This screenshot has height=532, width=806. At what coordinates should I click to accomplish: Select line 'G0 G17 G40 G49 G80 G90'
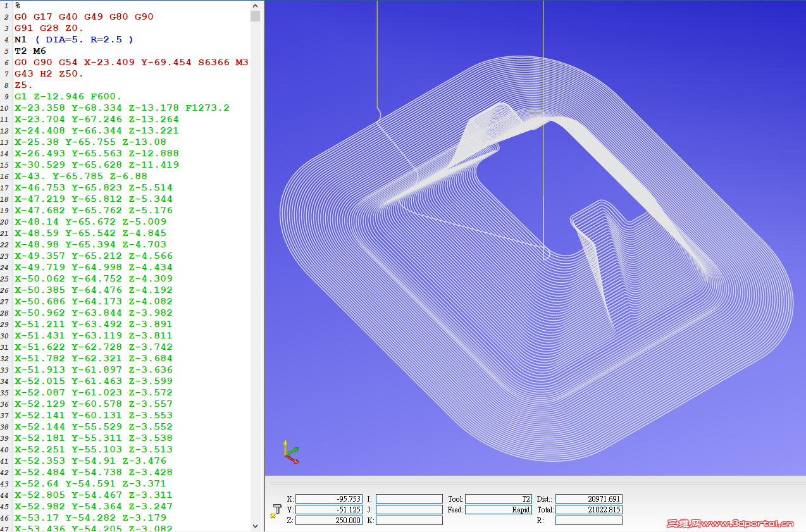pyautogui.click(x=84, y=16)
